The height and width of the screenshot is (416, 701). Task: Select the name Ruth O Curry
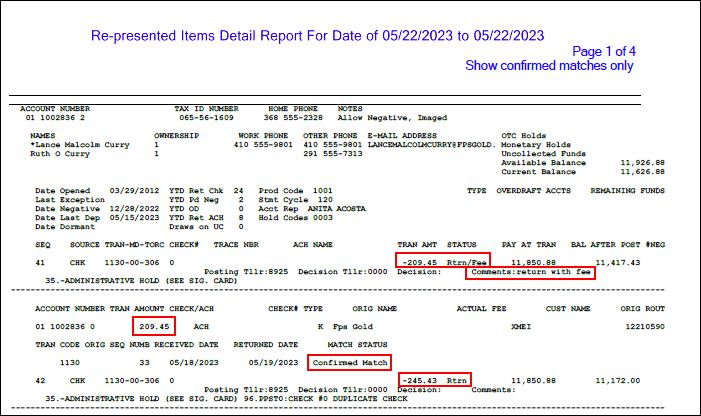(x=60, y=154)
